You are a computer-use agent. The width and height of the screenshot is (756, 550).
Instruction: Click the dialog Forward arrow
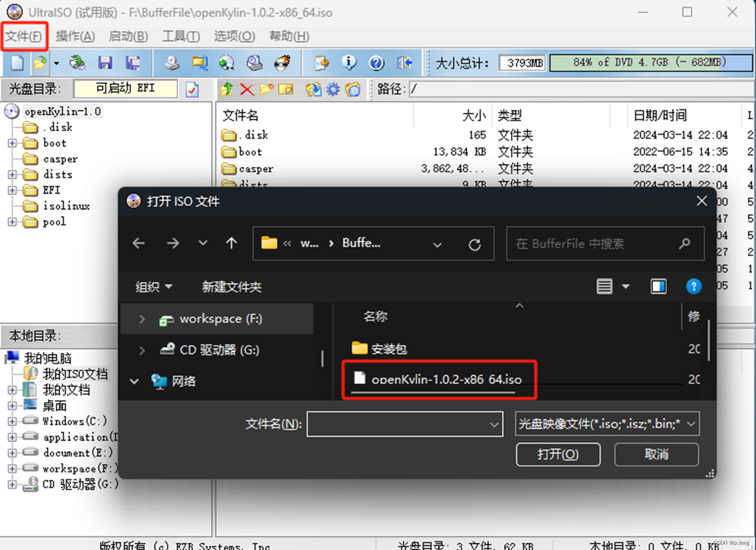point(172,243)
